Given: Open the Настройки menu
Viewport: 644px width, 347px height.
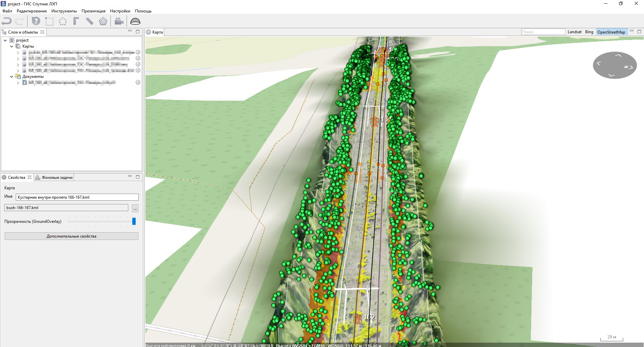Looking at the screenshot, I should (120, 11).
